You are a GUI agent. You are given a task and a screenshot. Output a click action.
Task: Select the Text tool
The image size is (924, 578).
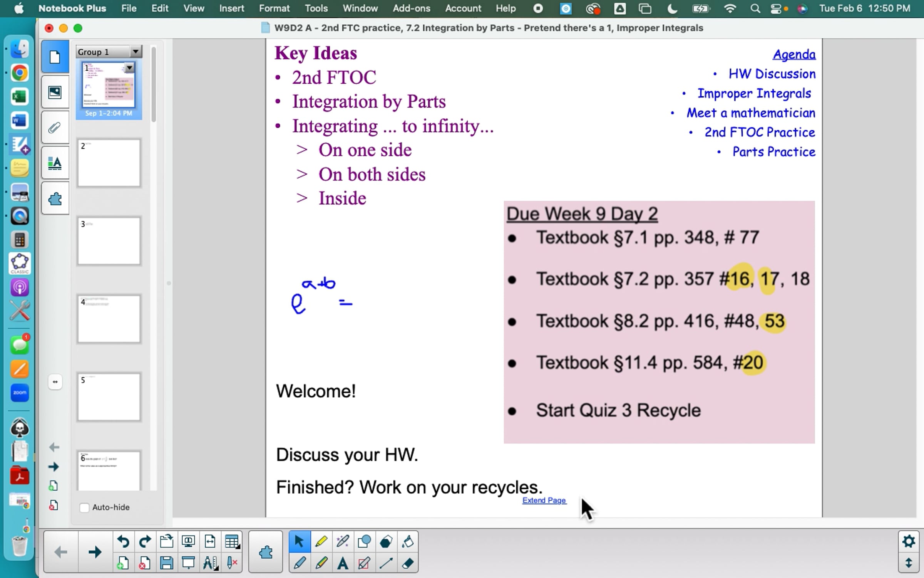pyautogui.click(x=343, y=563)
